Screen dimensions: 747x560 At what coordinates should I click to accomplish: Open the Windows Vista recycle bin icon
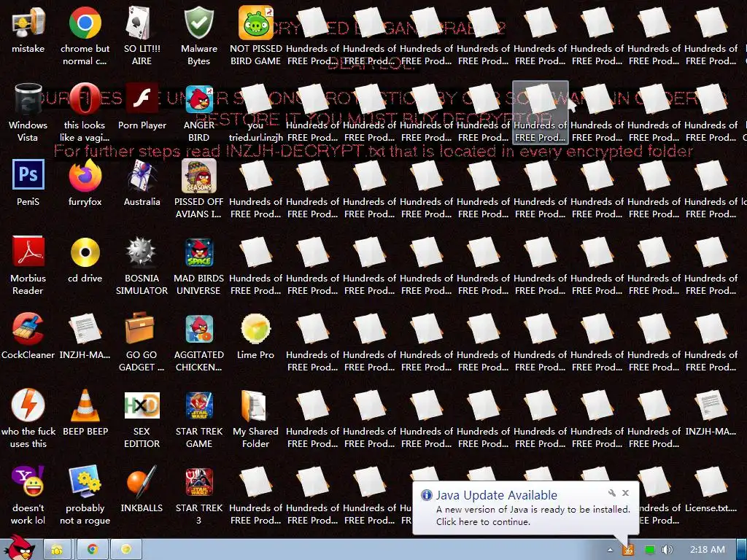pyautogui.click(x=28, y=99)
